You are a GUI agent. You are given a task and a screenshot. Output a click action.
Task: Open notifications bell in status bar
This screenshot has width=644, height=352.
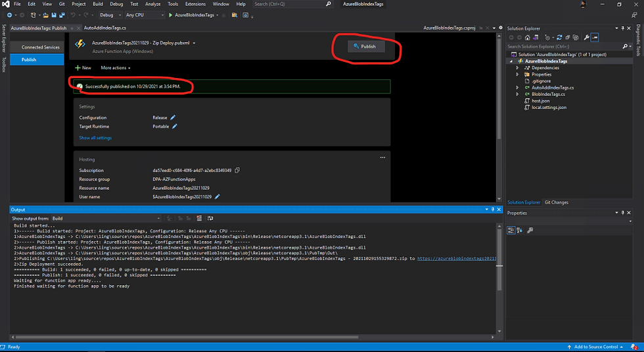click(633, 347)
